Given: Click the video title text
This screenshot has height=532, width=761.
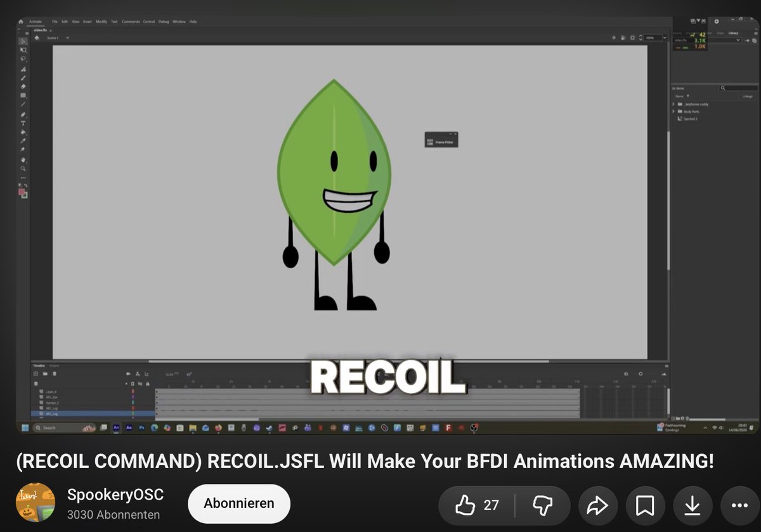Looking at the screenshot, I should click(x=365, y=461).
